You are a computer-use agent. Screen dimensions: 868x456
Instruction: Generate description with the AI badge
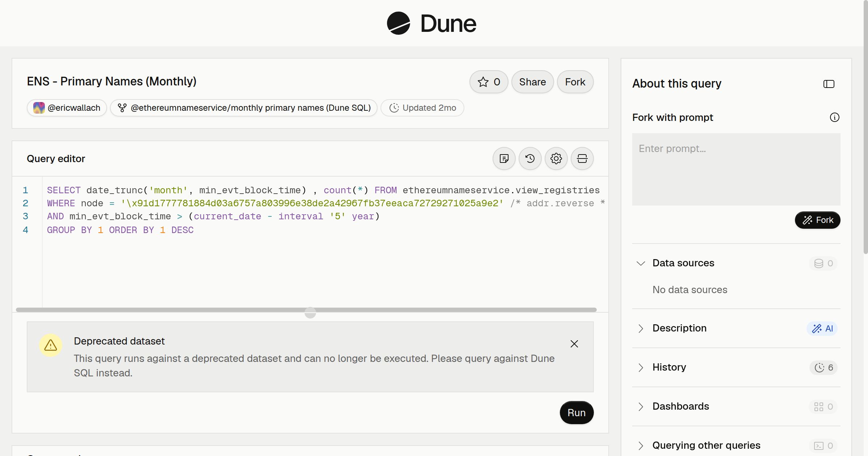click(x=822, y=328)
